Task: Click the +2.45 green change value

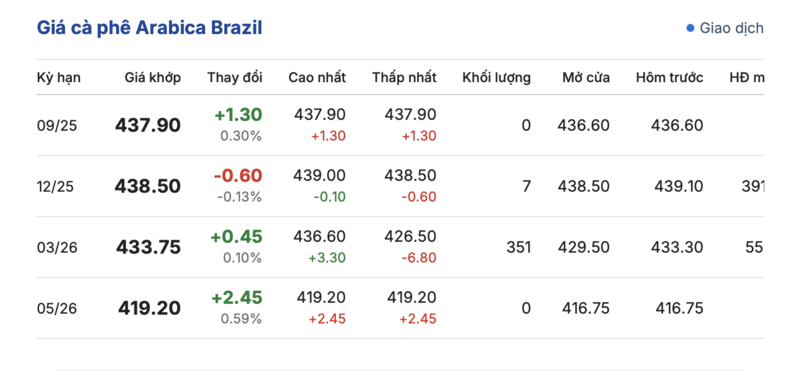Action: tap(237, 298)
